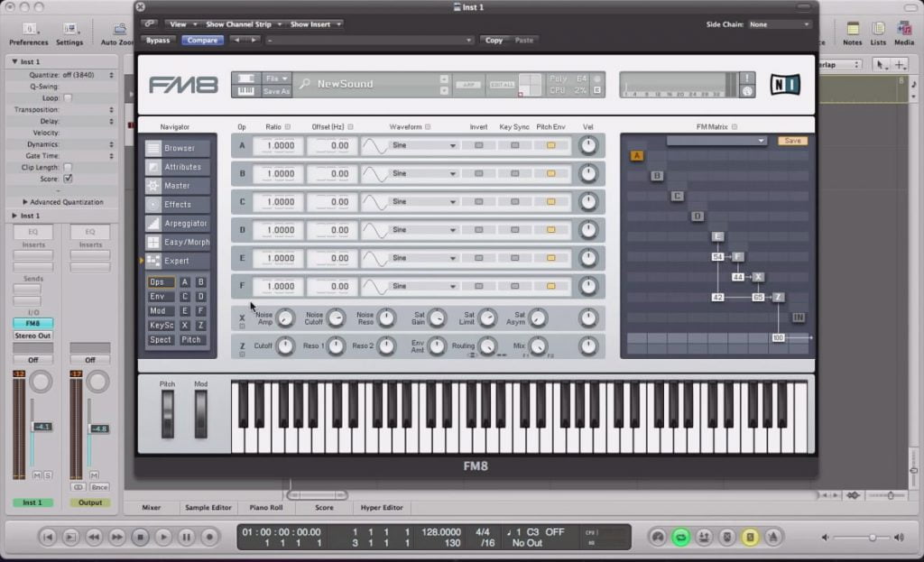Click the Fast Forward transport button
This screenshot has width=924, height=562.
117,537
